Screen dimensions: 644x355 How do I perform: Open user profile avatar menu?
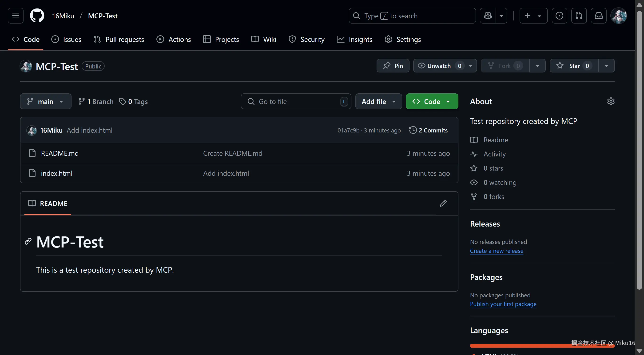pos(619,16)
